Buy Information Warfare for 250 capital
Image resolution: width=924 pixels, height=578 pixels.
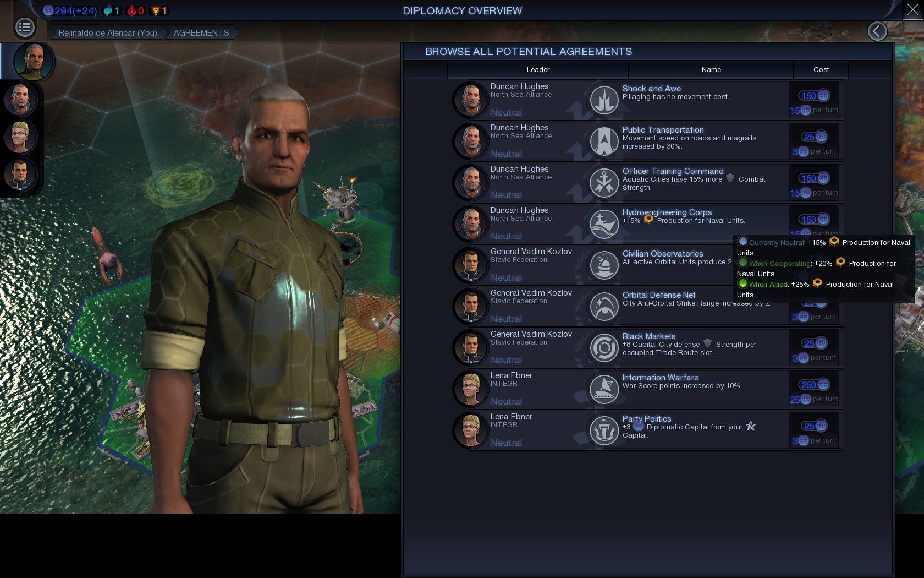pyautogui.click(x=815, y=385)
